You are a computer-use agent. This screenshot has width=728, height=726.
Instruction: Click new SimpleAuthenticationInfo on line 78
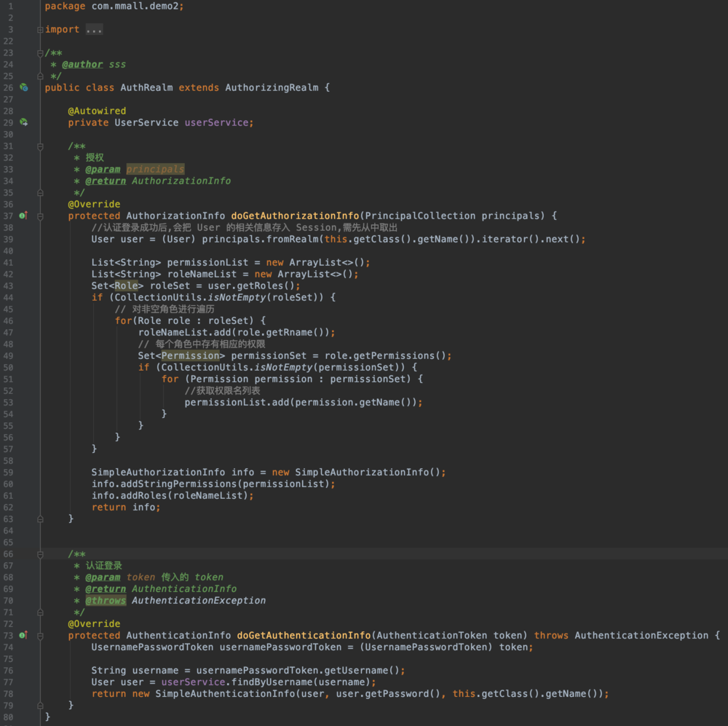point(213,693)
